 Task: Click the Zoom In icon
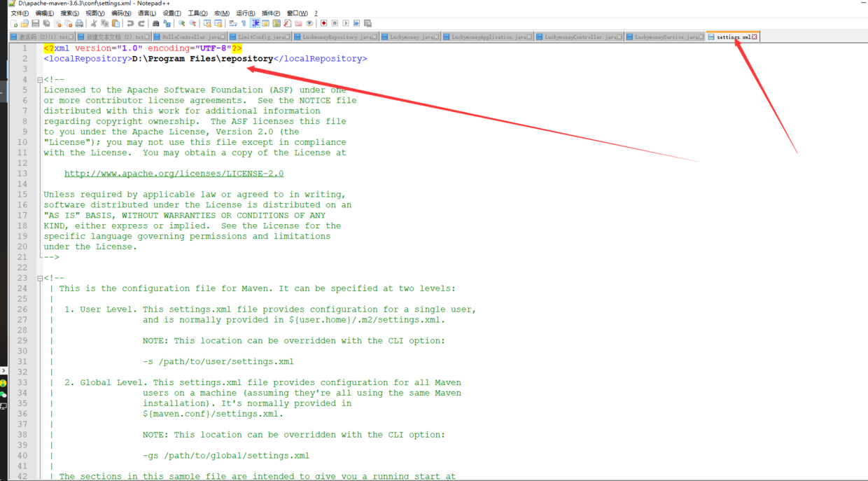(x=181, y=23)
